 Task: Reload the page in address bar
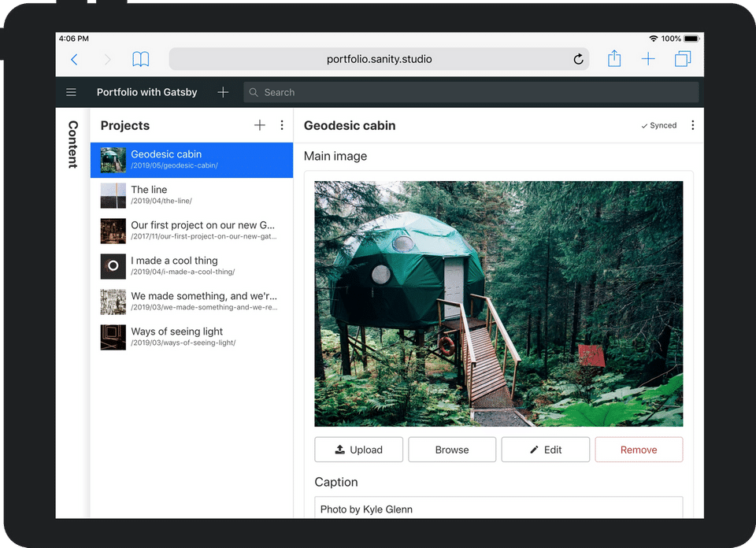[578, 59]
